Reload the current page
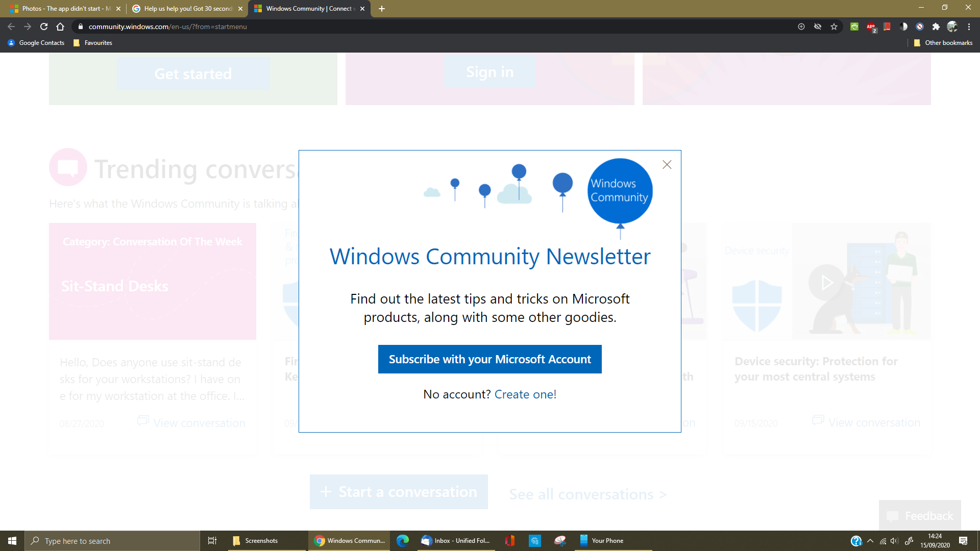This screenshot has width=980, height=551. (44, 27)
